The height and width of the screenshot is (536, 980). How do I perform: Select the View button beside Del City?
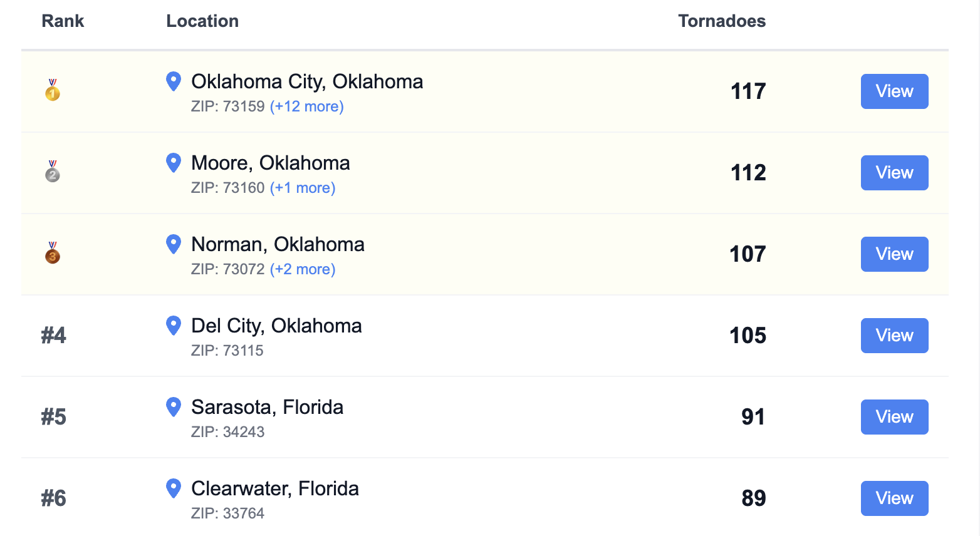[894, 336]
